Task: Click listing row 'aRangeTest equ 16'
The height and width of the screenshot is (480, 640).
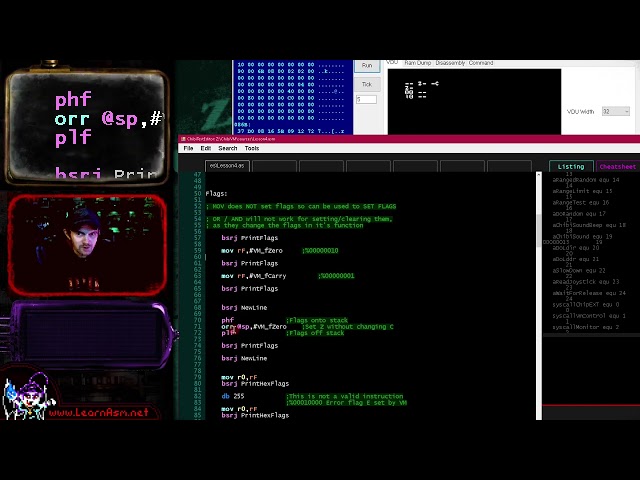Action: tap(582, 202)
